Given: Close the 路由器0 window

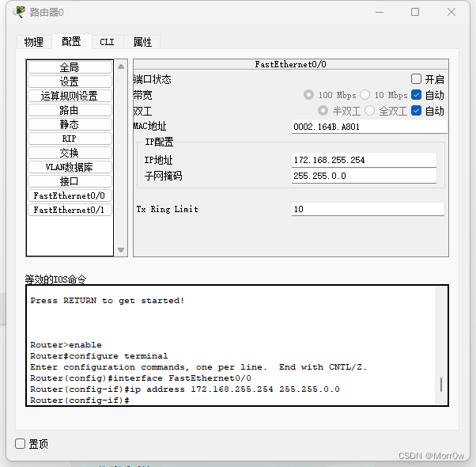Looking at the screenshot, I should [451, 12].
